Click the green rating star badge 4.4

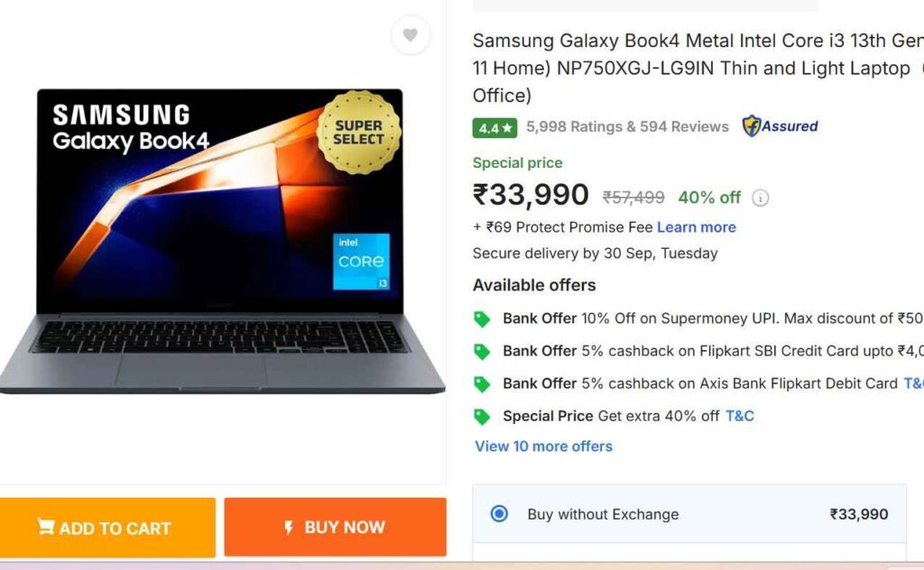click(494, 128)
